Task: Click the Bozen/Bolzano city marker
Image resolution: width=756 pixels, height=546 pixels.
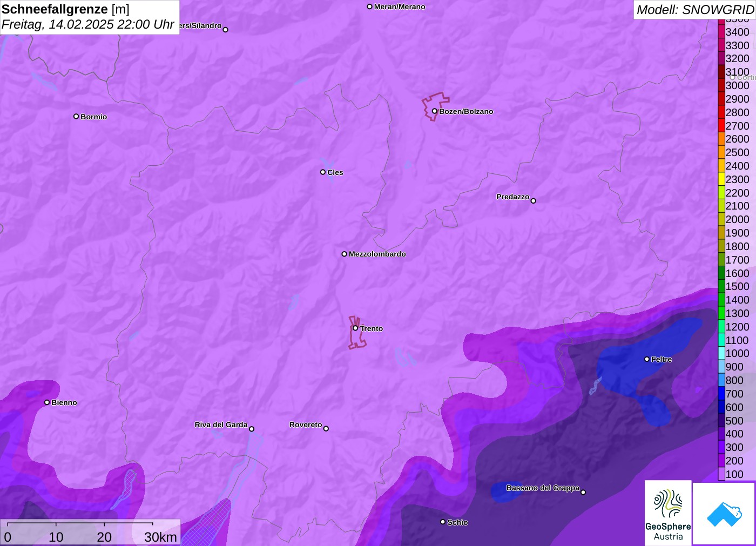Action: coord(434,111)
